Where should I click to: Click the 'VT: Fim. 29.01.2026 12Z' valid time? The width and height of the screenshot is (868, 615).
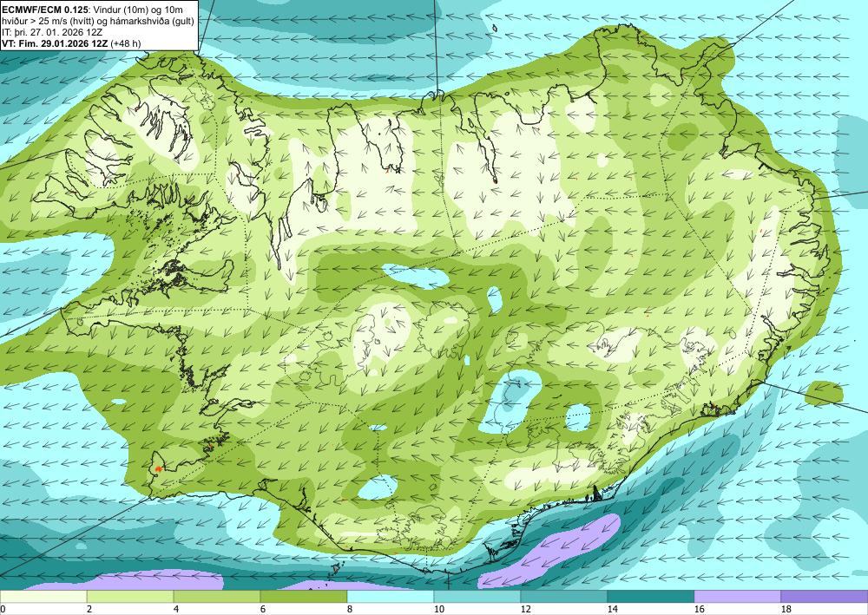(56, 43)
